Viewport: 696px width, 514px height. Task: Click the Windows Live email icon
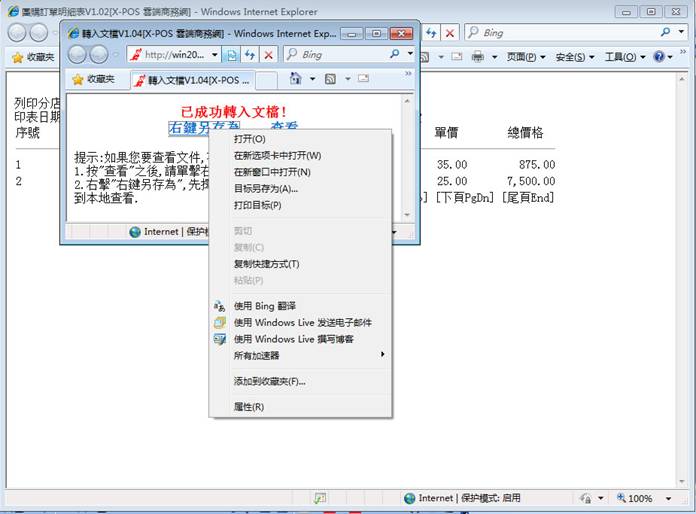tap(220, 323)
